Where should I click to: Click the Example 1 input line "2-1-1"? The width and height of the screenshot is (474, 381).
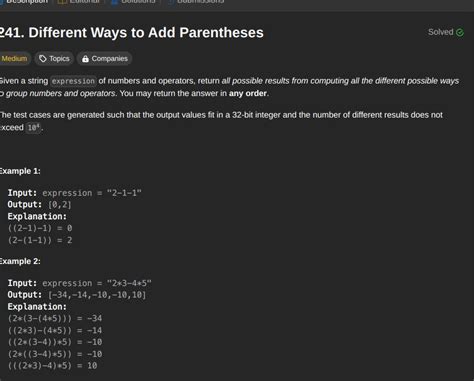tap(75, 193)
